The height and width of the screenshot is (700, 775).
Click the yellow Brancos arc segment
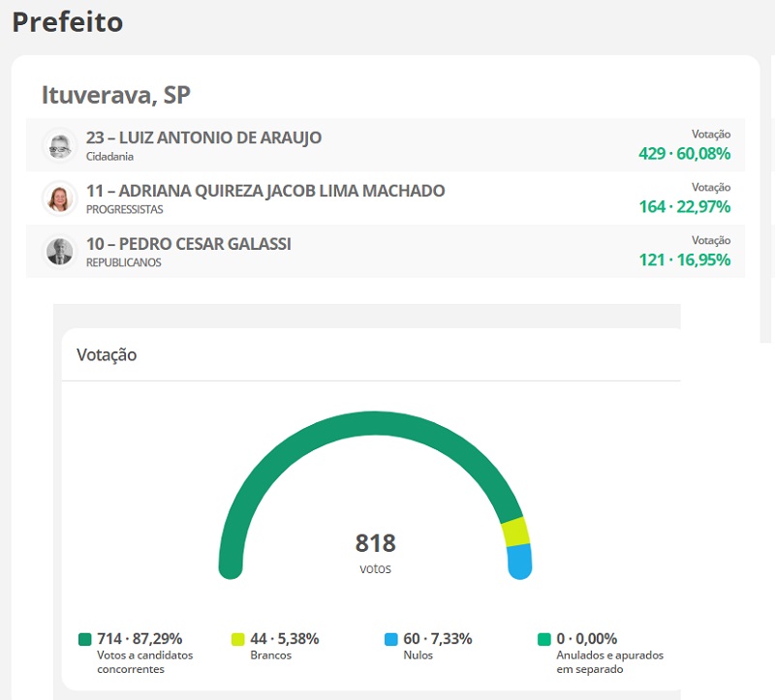(515, 532)
